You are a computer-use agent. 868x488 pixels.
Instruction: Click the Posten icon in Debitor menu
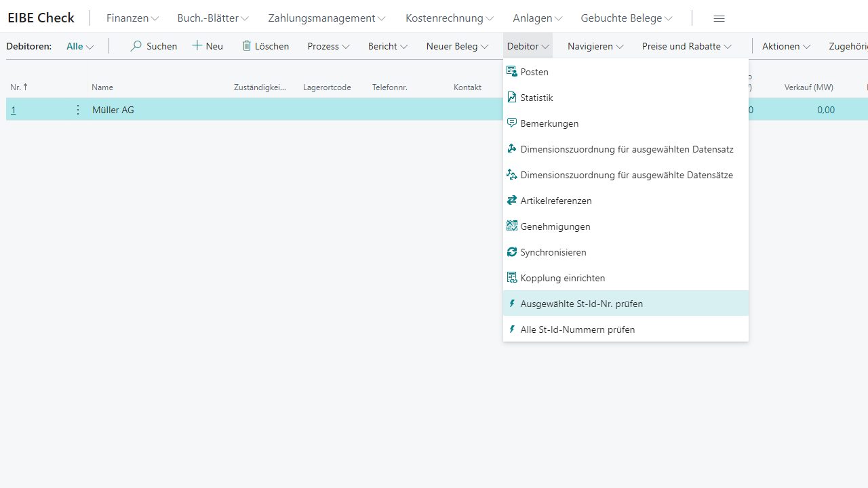(512, 72)
